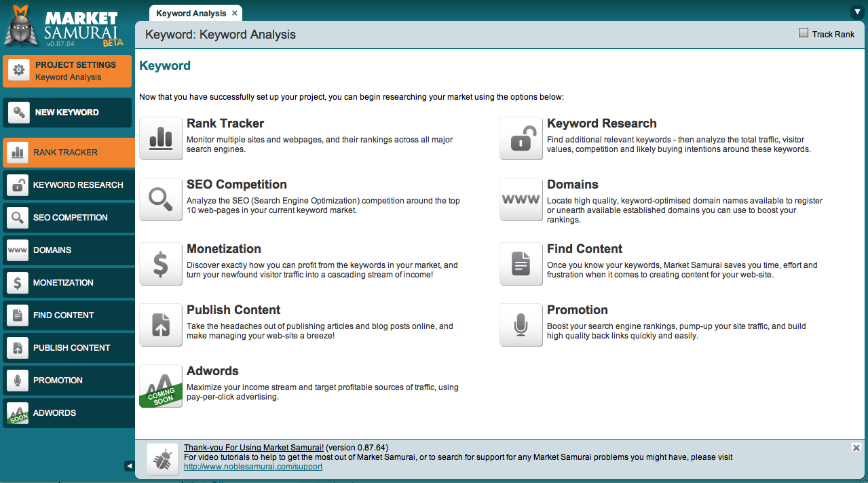
Task: Click the Adwords heading in main panel
Action: 213,371
